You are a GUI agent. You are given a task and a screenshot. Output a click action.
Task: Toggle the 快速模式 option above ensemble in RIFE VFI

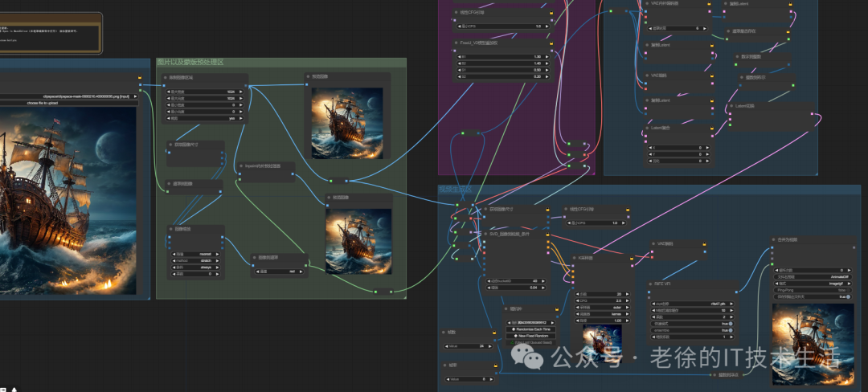pyautogui.click(x=693, y=324)
